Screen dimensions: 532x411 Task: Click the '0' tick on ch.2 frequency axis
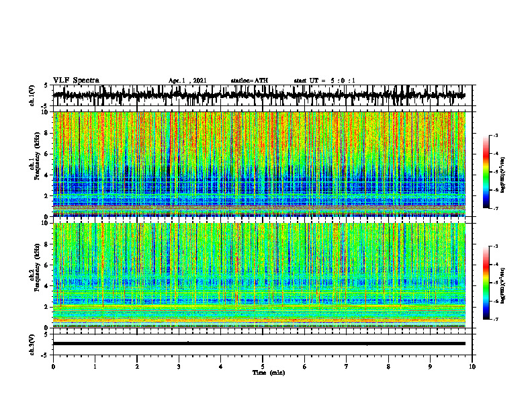(47, 328)
